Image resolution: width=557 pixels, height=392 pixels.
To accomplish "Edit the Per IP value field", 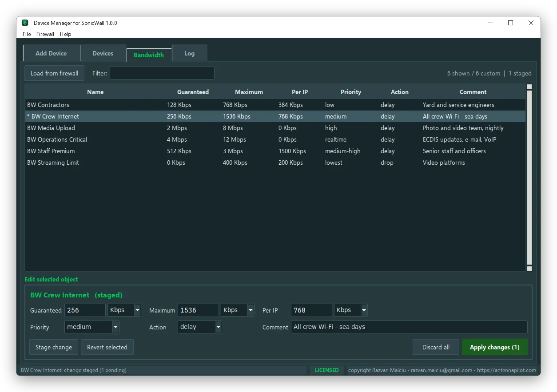I will tap(312, 310).
